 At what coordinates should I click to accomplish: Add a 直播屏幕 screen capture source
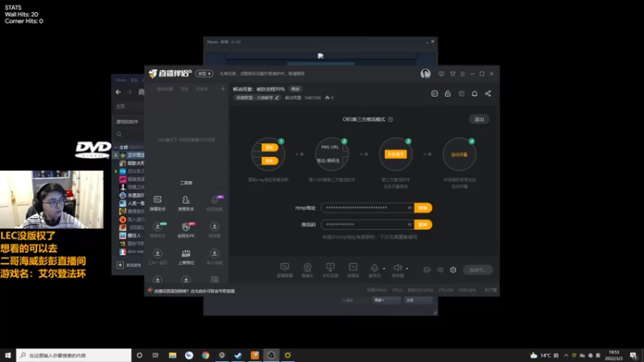285,270
